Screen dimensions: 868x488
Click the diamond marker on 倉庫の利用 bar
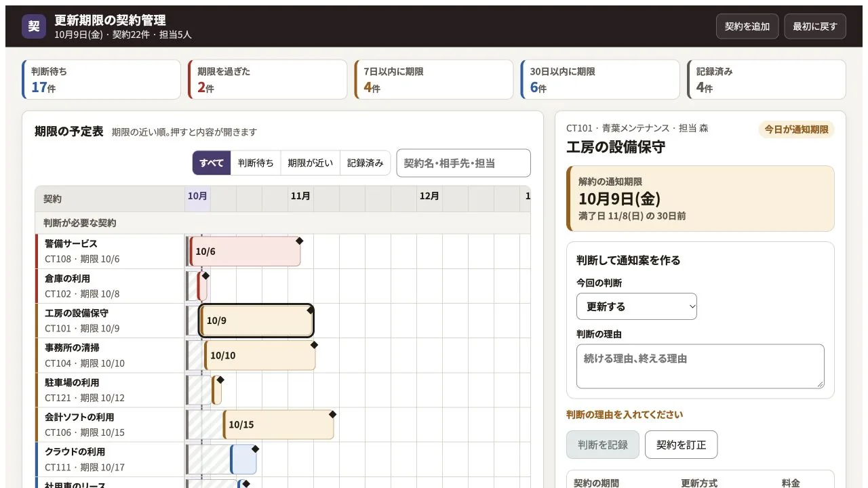[x=205, y=275]
